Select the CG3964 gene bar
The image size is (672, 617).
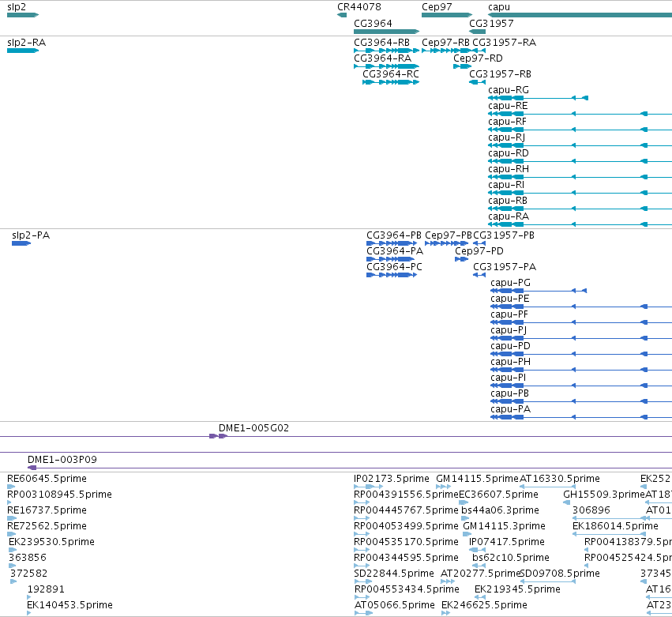(387, 32)
